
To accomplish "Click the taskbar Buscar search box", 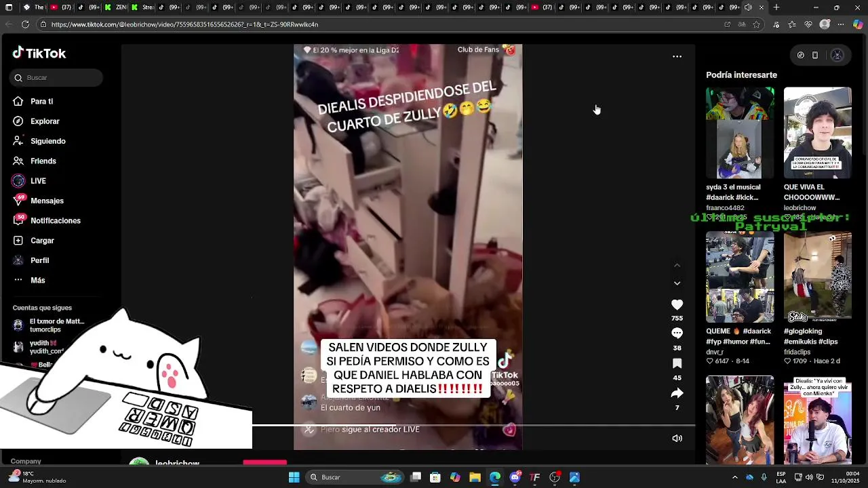I will pos(355,477).
